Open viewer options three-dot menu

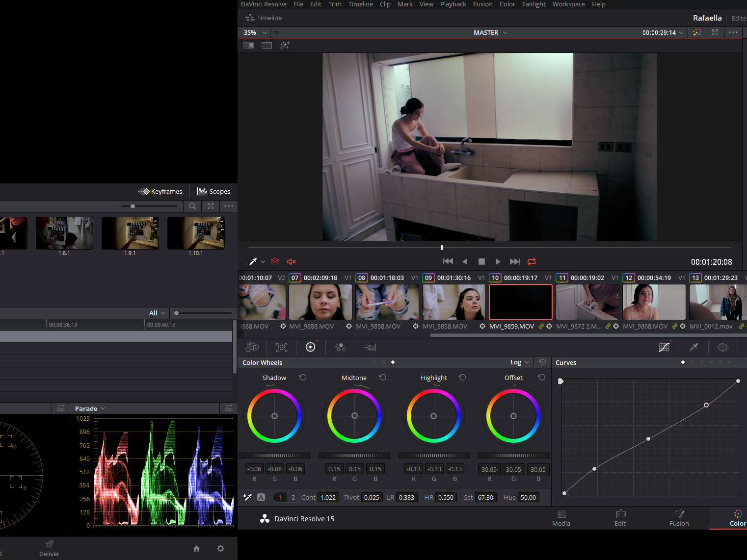coord(733,32)
